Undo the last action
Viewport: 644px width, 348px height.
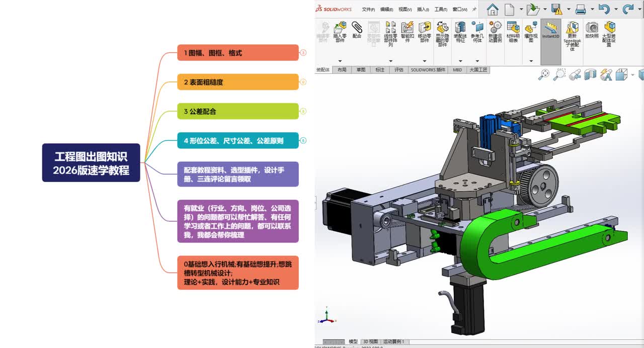604,9
